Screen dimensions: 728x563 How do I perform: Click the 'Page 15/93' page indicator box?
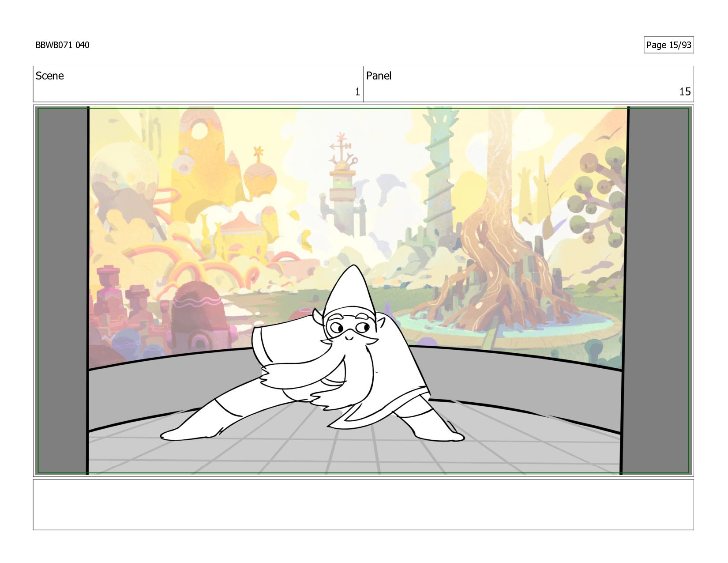668,45
